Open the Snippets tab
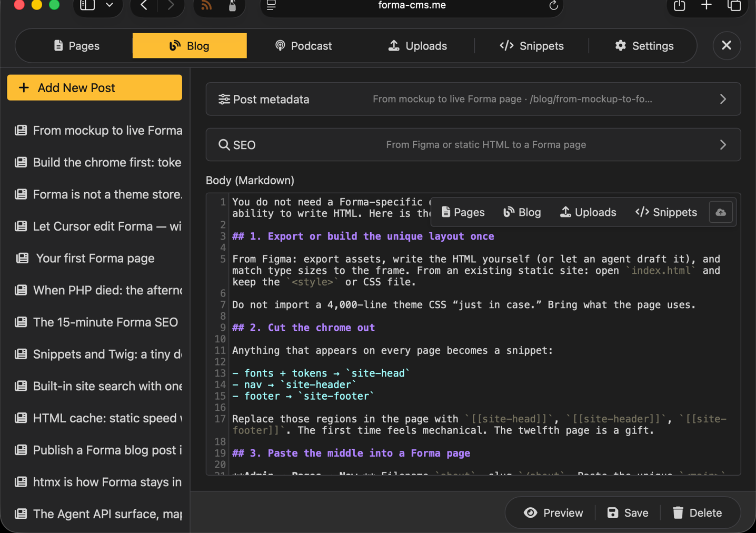756x533 pixels. pyautogui.click(x=532, y=46)
